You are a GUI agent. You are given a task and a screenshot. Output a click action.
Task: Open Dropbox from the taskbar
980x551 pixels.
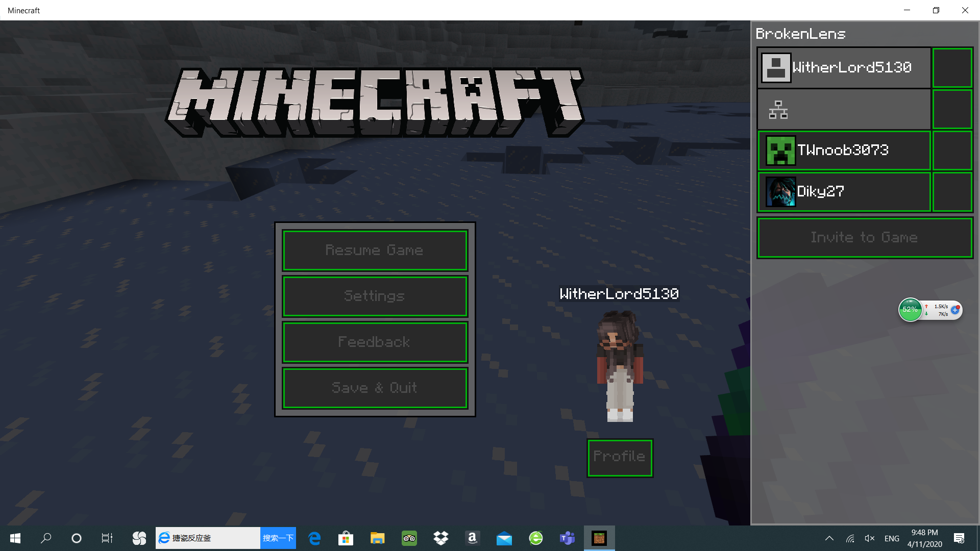coord(441,538)
